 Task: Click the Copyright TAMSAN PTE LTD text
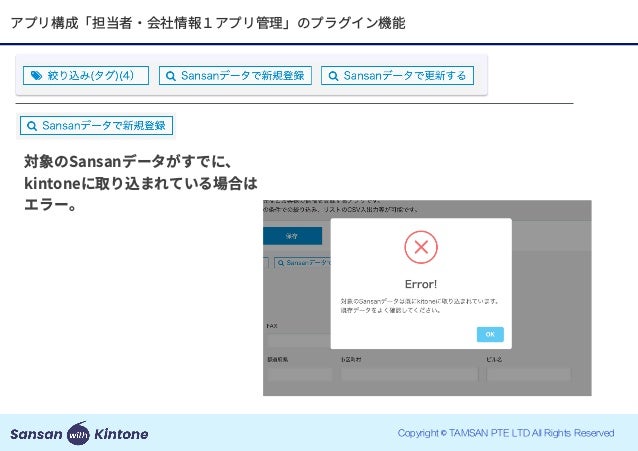pyautogui.click(x=506, y=433)
